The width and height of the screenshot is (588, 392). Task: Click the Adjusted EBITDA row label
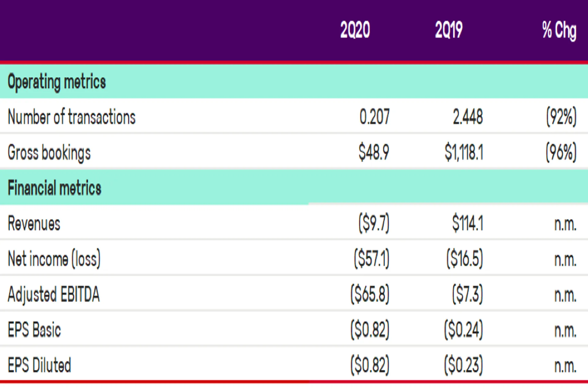point(54,295)
